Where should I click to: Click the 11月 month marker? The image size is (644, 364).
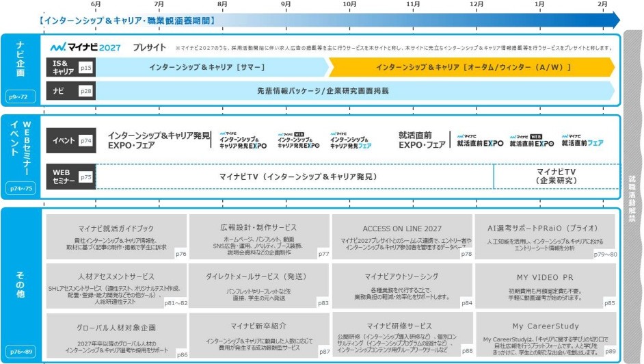413,4
